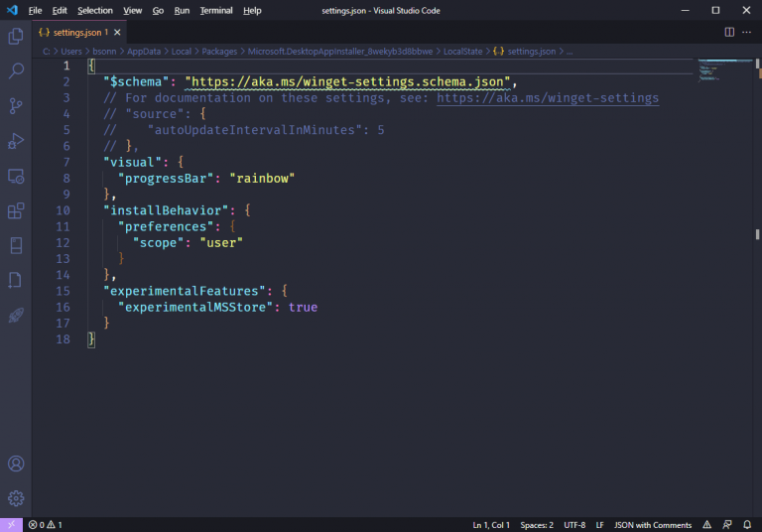Viewport: 762px width, 532px height.
Task: Click the rocket icon in the activity bar
Action: pos(16,316)
